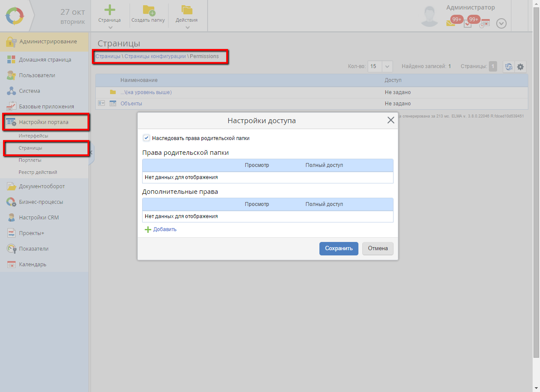Select Document Management in sidebar
The width and height of the screenshot is (540, 392).
click(x=42, y=186)
